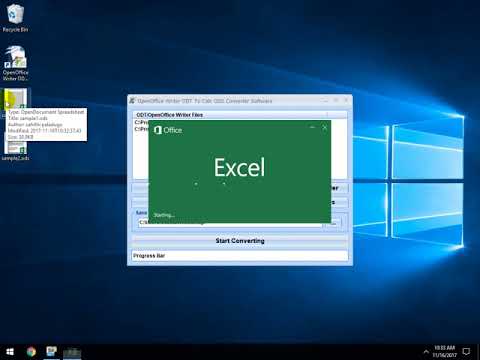480x360 pixels.
Task: Switch to the converter app on the taskbar
Action: click(x=52, y=352)
